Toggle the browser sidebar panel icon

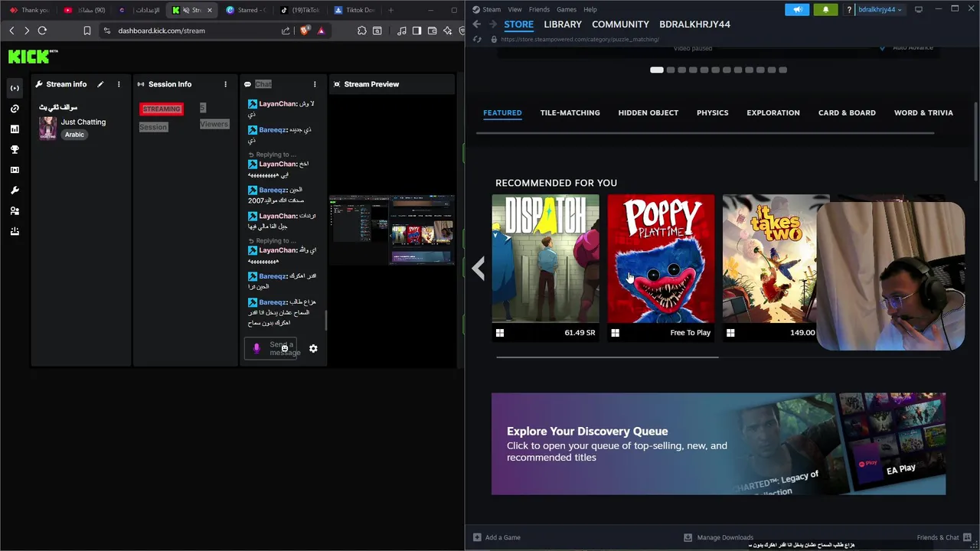(416, 31)
